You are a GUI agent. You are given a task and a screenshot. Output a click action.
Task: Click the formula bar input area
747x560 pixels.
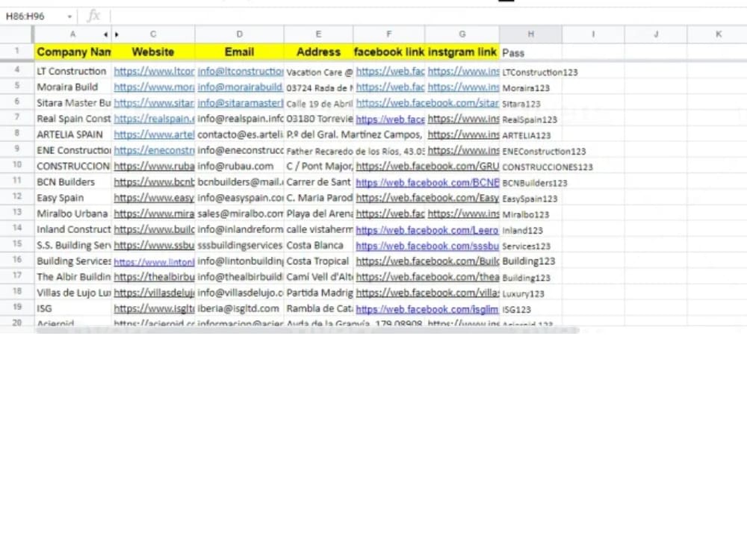[429, 16]
